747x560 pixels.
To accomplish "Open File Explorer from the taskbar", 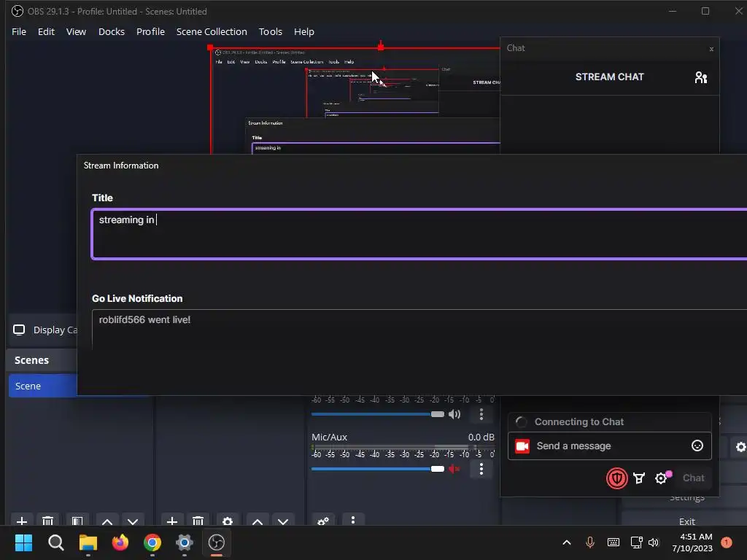I will click(88, 542).
